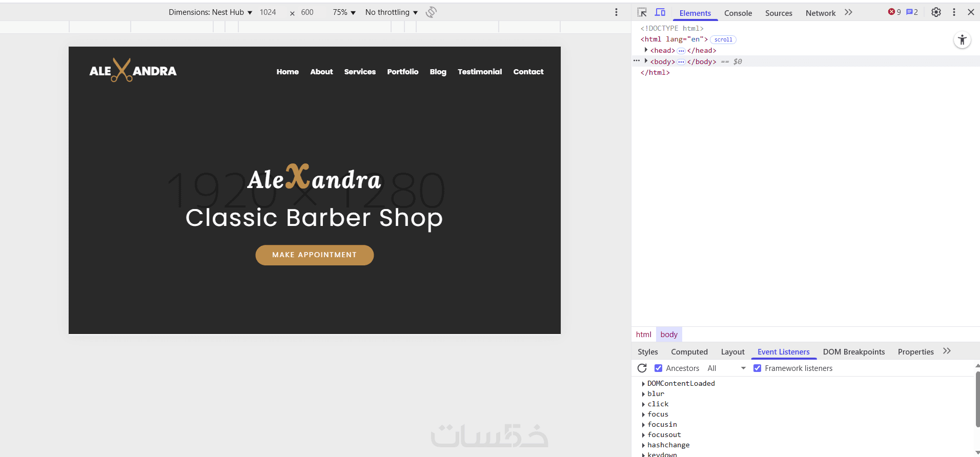Expand the focusin event listener
The width and height of the screenshot is (980, 457).
coord(643,425)
